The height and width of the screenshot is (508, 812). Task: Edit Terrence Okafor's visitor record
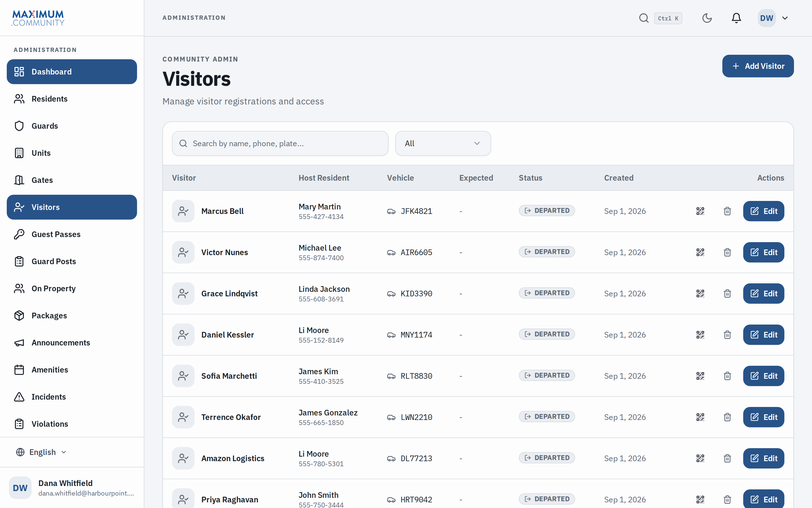point(764,417)
